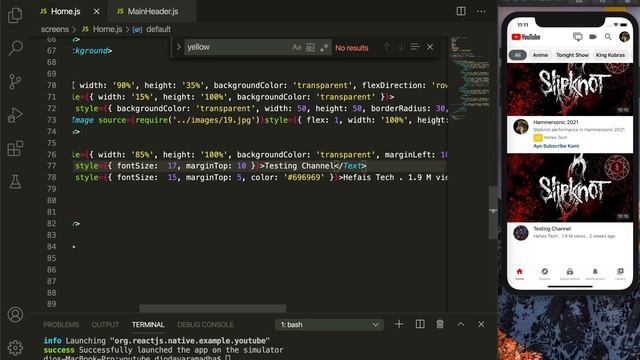Tap the cast icon in simulator header
The image size is (640, 360).
[578, 37]
